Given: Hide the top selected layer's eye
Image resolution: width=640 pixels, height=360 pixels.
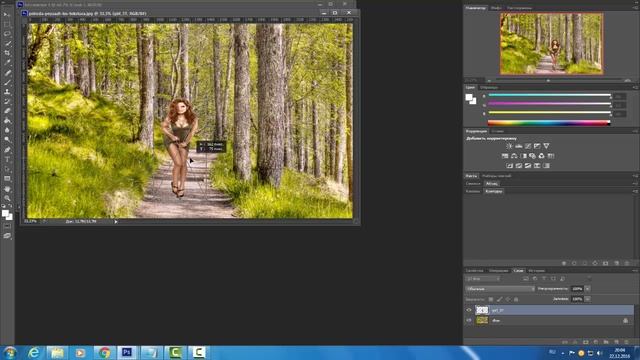Looking at the screenshot, I should coord(469,310).
